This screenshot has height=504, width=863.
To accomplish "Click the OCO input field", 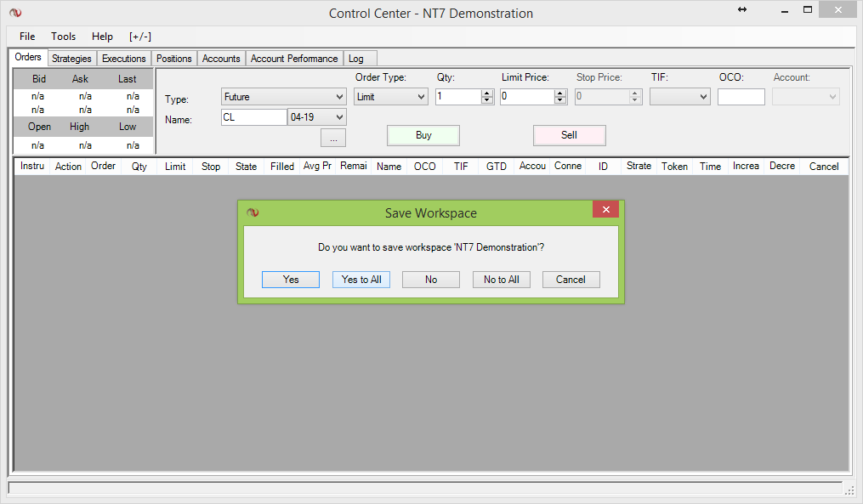I will tap(741, 97).
